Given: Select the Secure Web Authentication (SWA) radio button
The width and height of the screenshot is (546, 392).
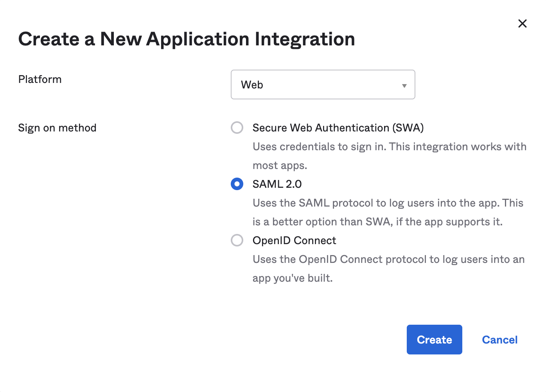Looking at the screenshot, I should 237,128.
